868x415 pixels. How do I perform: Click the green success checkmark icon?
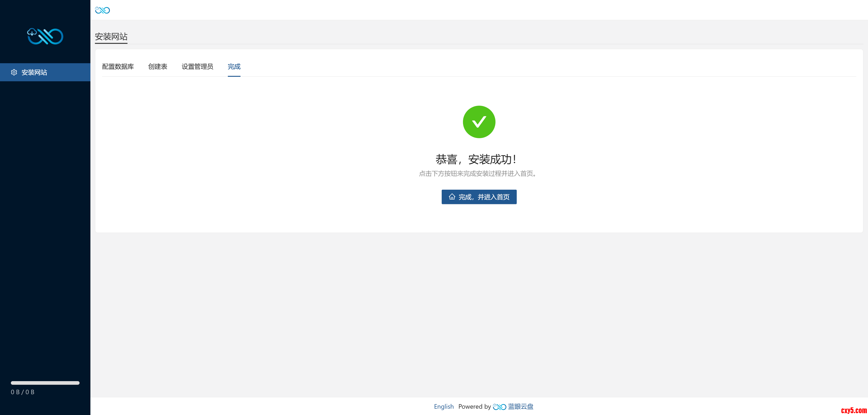479,122
